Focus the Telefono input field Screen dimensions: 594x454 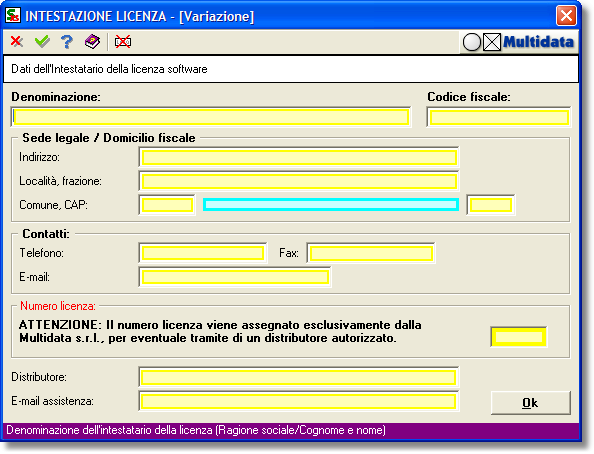[x=203, y=253]
